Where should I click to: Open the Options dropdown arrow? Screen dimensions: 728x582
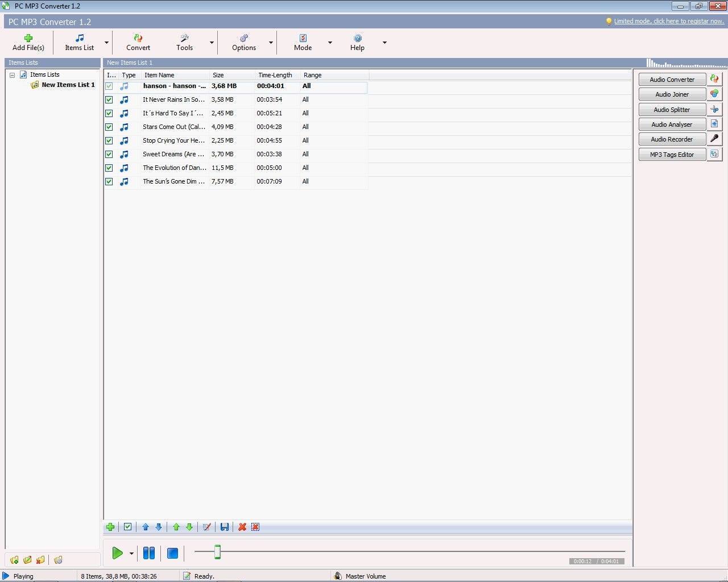(x=271, y=43)
